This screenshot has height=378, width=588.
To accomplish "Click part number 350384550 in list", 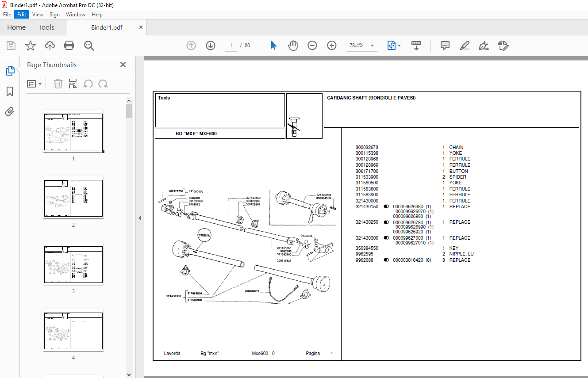I will coord(367,248).
